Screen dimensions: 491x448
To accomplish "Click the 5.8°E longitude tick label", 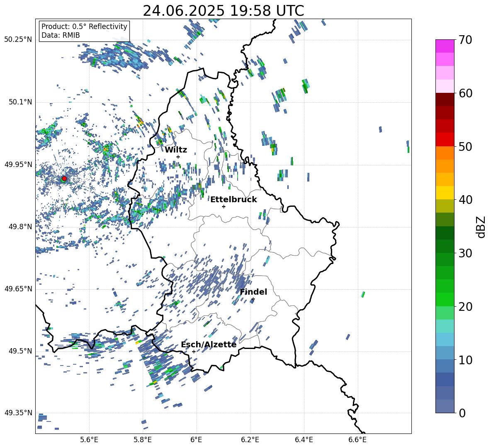I will pos(143,440).
